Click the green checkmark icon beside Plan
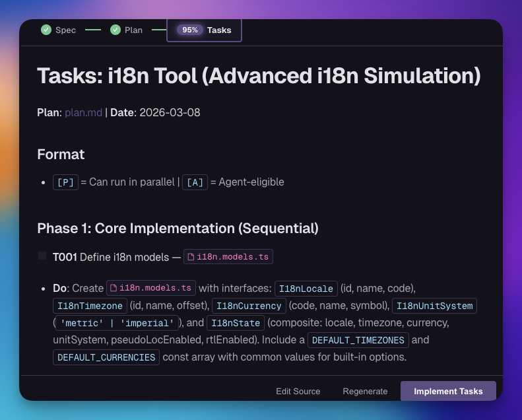 click(115, 30)
